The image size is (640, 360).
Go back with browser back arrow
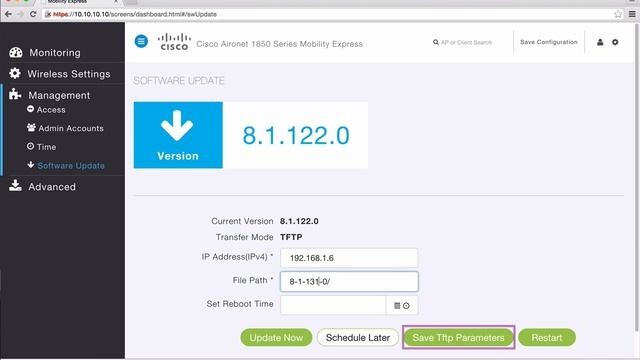(8, 14)
